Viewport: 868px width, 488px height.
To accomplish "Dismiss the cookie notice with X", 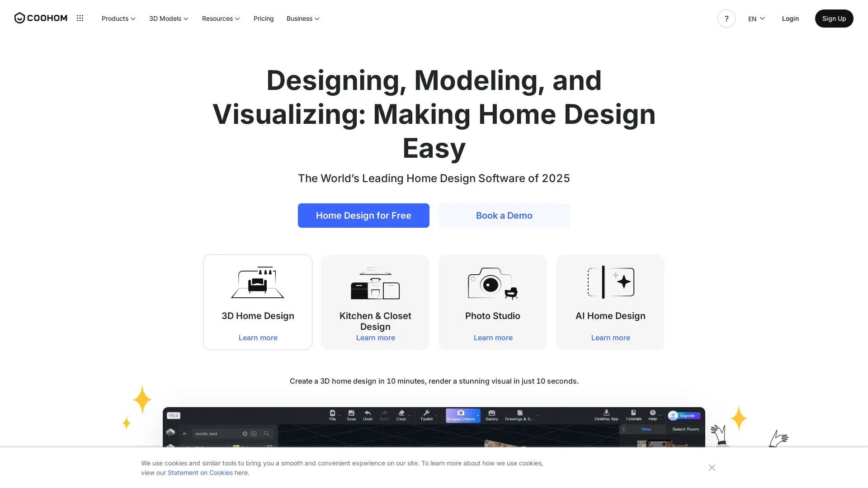I will tap(712, 468).
